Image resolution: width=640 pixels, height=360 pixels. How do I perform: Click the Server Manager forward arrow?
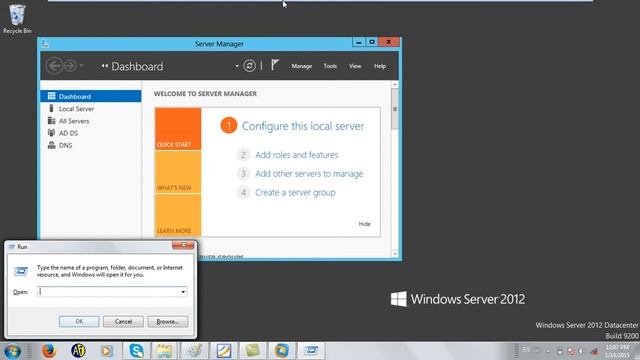pos(70,66)
